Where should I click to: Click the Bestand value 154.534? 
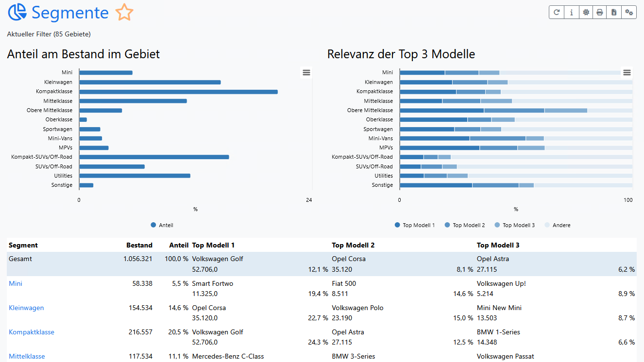tap(140, 308)
